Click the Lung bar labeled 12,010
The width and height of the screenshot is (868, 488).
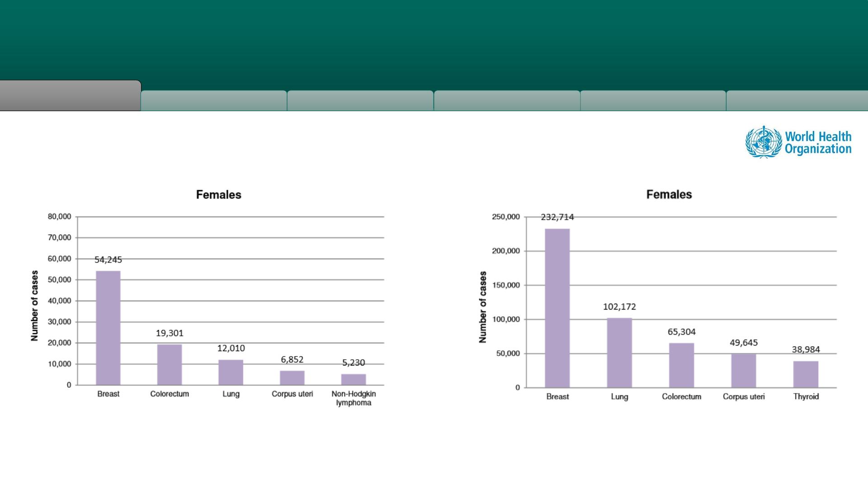point(231,372)
